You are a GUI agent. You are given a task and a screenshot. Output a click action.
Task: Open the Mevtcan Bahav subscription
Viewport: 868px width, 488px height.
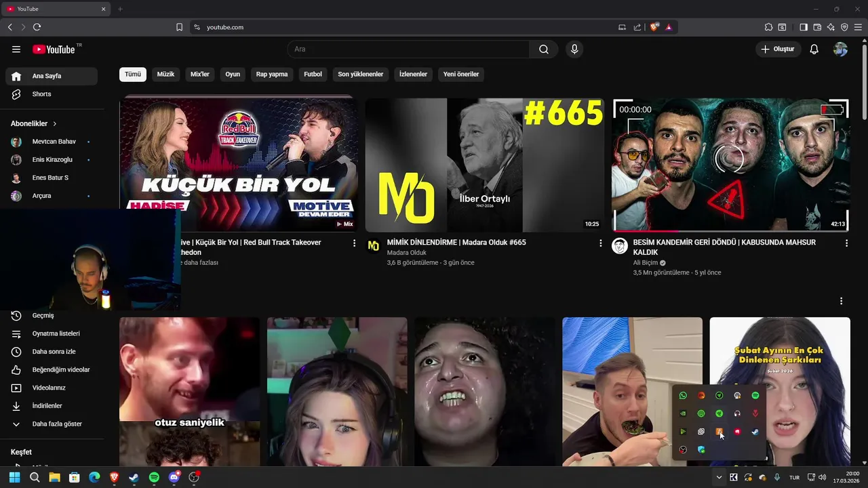coord(52,142)
